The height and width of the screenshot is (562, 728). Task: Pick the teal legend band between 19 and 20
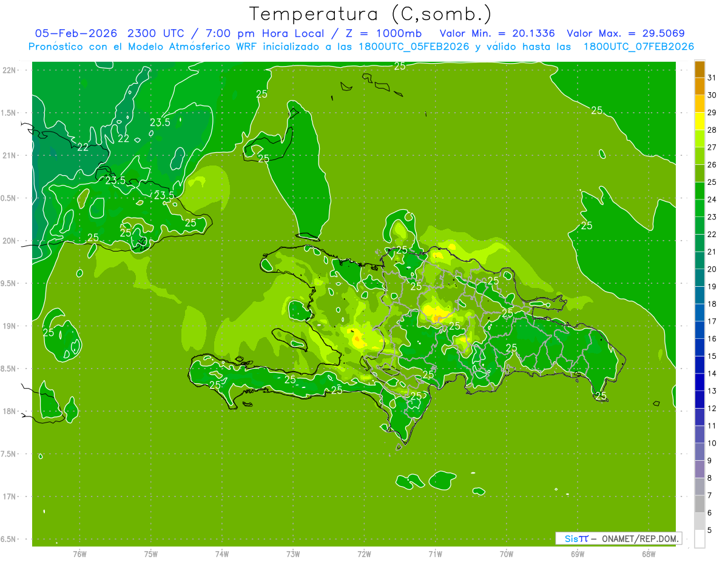coord(699,278)
